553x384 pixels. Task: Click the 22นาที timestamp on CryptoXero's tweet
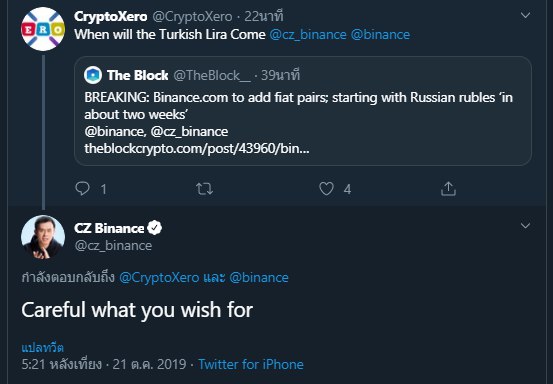click(264, 16)
